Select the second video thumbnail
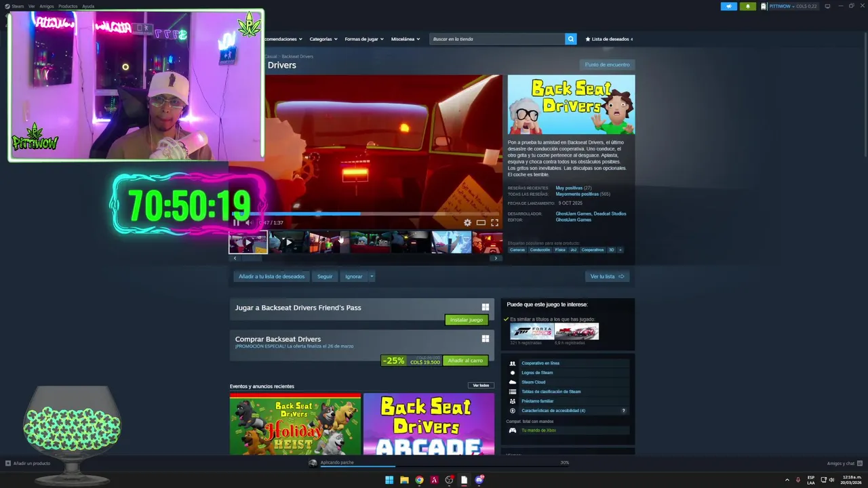This screenshot has width=868, height=488. (x=288, y=242)
